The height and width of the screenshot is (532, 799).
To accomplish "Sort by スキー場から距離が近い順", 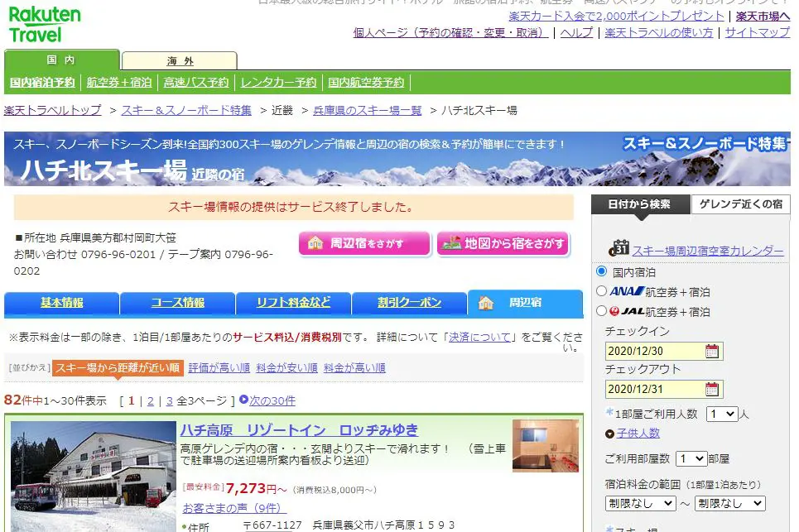I will pyautogui.click(x=118, y=367).
